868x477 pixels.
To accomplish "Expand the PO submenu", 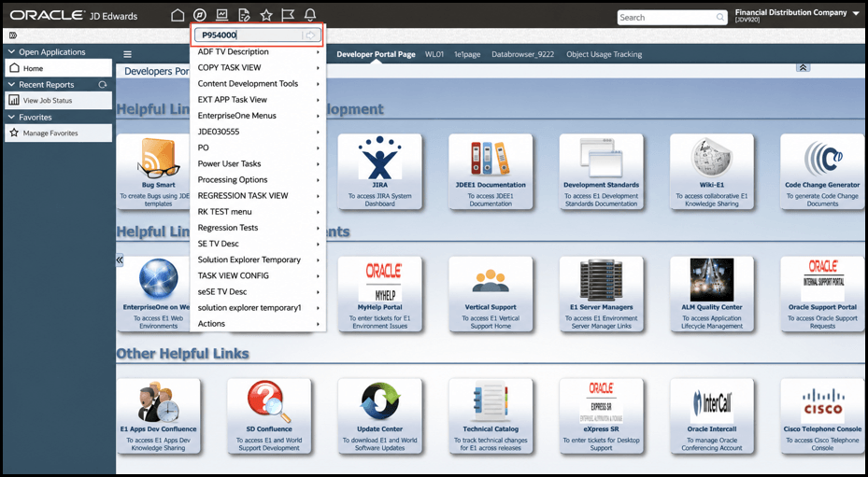I will tap(258, 147).
